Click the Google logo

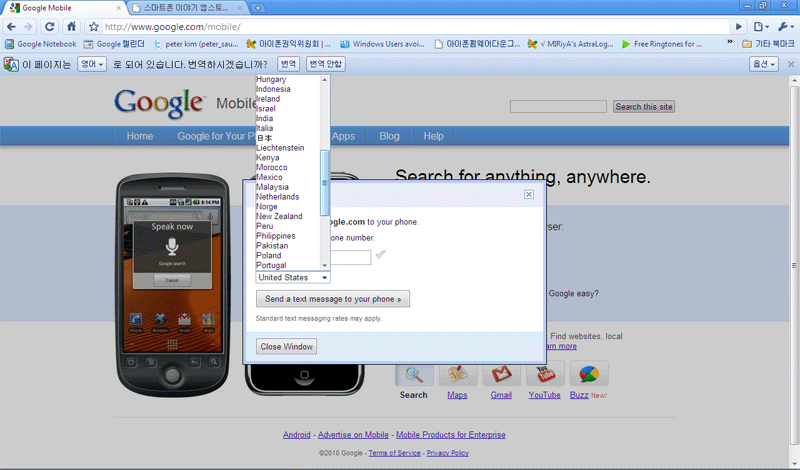(x=160, y=103)
